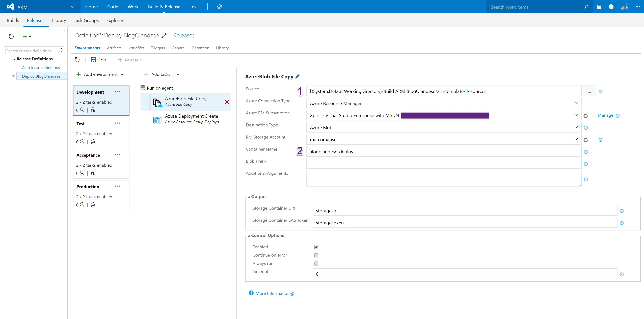Viewport: 644px width, 319px height.
Task: Edit definition name pencil icon
Action: [164, 36]
